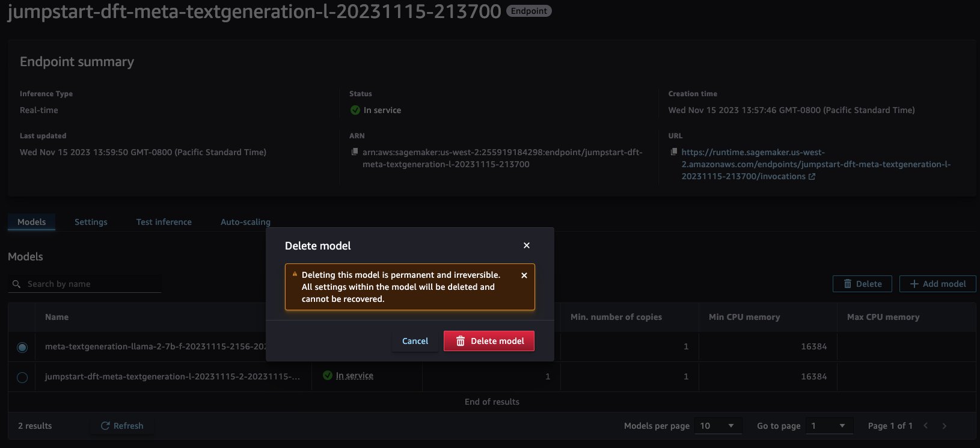Click the row's green status check icon
Screen dimensions: 980x448
328,375
